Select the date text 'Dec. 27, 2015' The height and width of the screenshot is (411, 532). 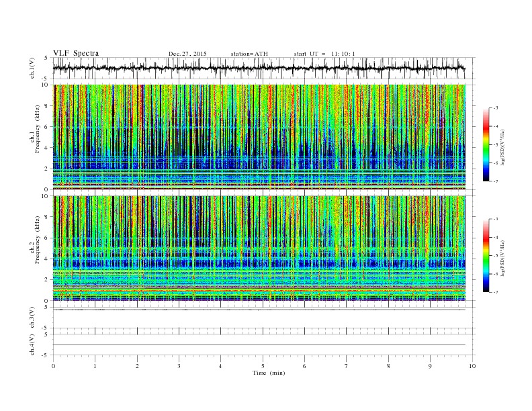(x=187, y=54)
